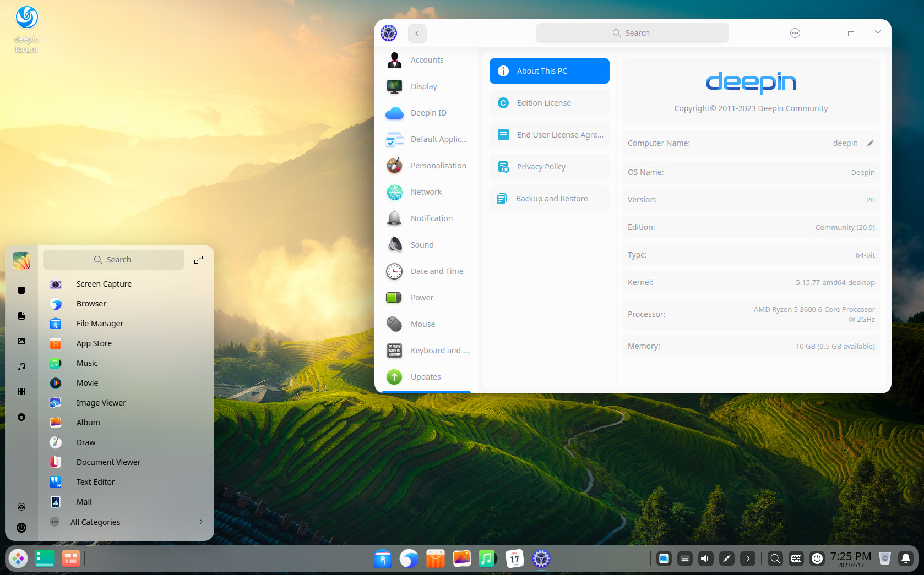This screenshot has width=924, height=575.
Task: Open Music player on dock
Action: click(487, 558)
